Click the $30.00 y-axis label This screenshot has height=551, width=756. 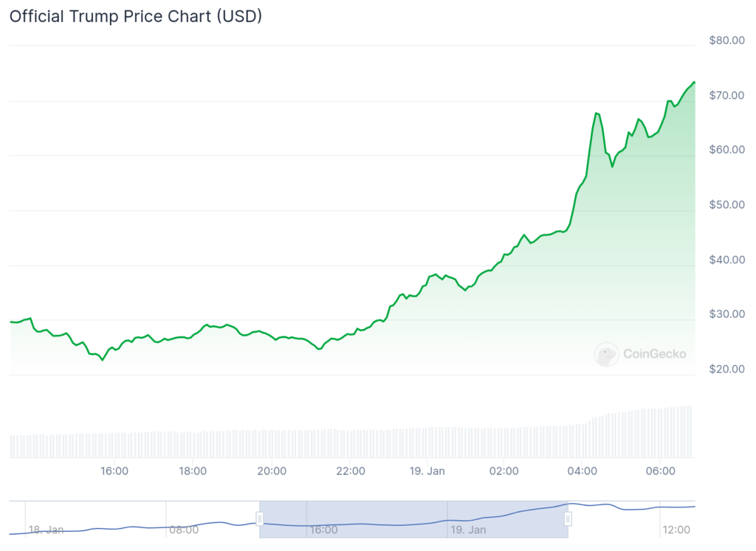(x=726, y=314)
